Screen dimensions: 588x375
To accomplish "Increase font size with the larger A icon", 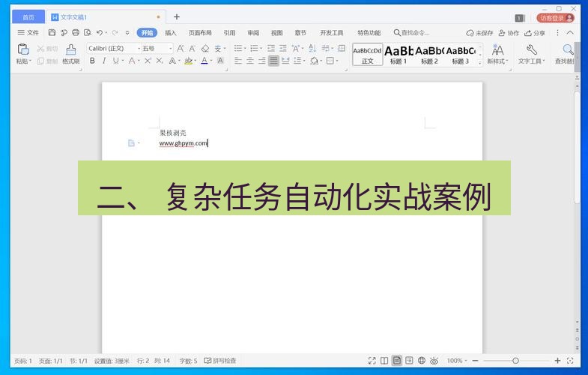I will click(x=181, y=49).
